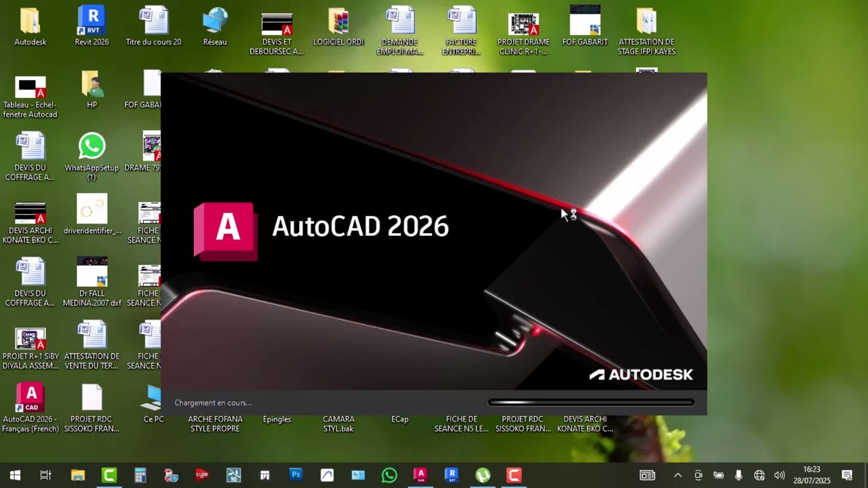The height and width of the screenshot is (488, 868).
Task: Open the Réseau network icon
Action: click(215, 26)
